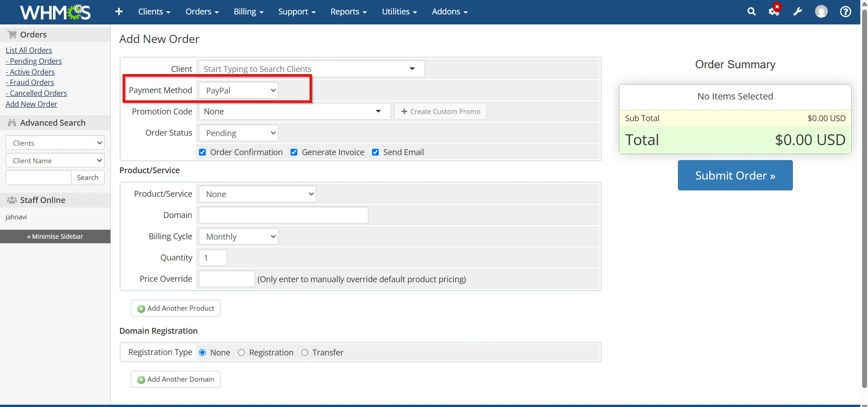Open the Billing Cycle Monthly dropdown
The width and height of the screenshot is (868, 407).
(238, 237)
